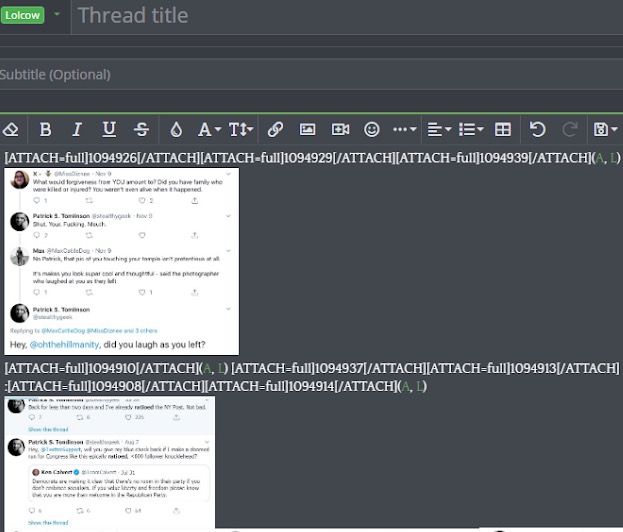Click the Insert media video icon
This screenshot has height=532, width=623.
(x=340, y=130)
